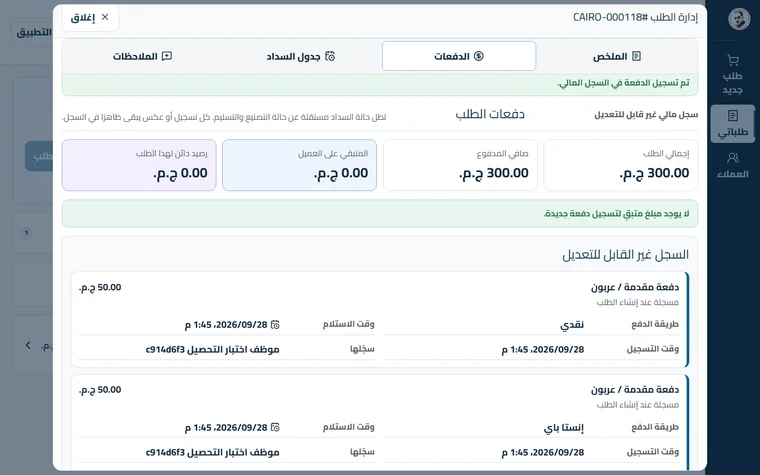Click the order title CAIRO-000118
Viewport: 760px width, 475px height.
635,18
